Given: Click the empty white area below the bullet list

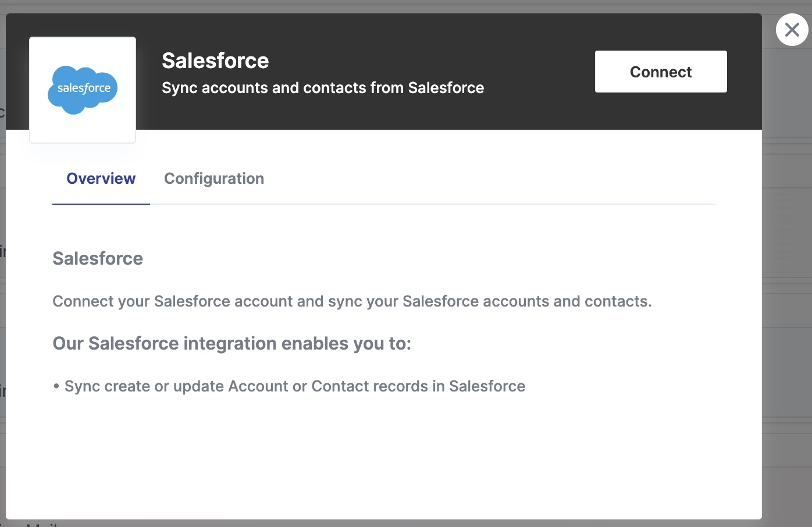Looking at the screenshot, I should pyautogui.click(x=378, y=460).
